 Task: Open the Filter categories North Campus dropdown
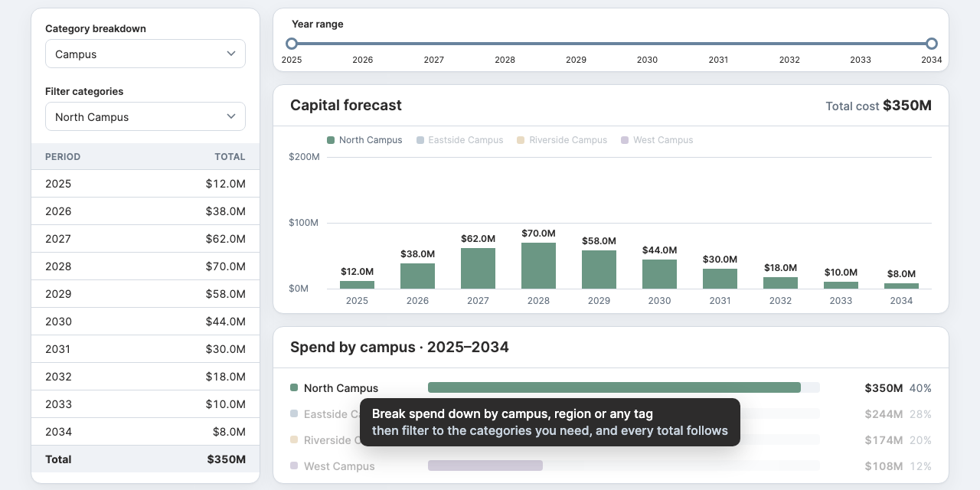(x=145, y=116)
